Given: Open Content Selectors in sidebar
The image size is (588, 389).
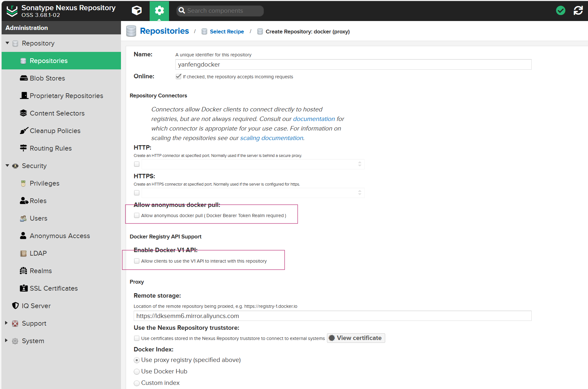Looking at the screenshot, I should click(57, 113).
